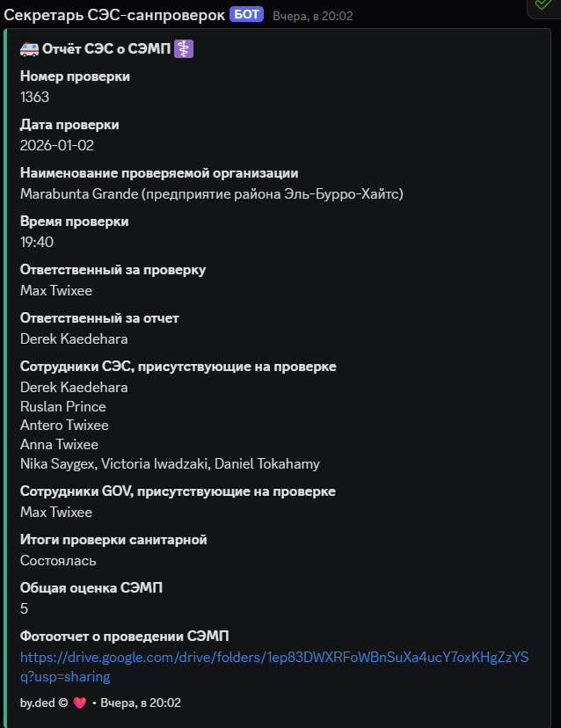Click the inspection time 19:40

[37, 242]
